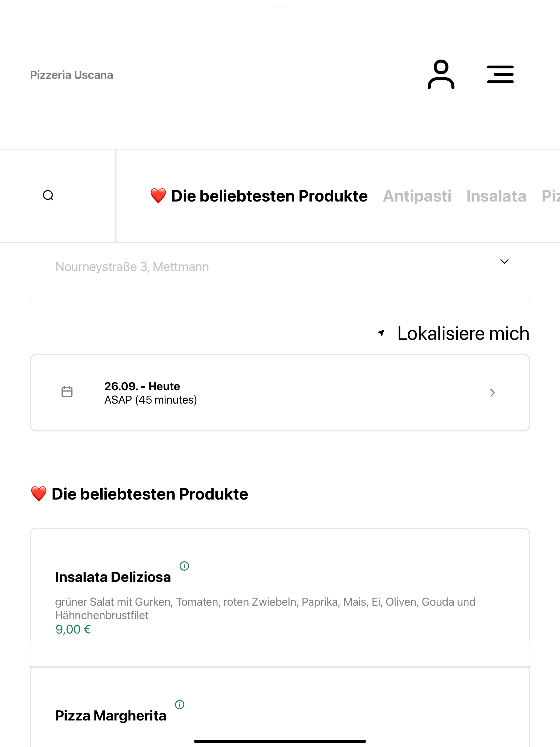
Task: Open the hamburger menu icon
Action: coord(500,74)
